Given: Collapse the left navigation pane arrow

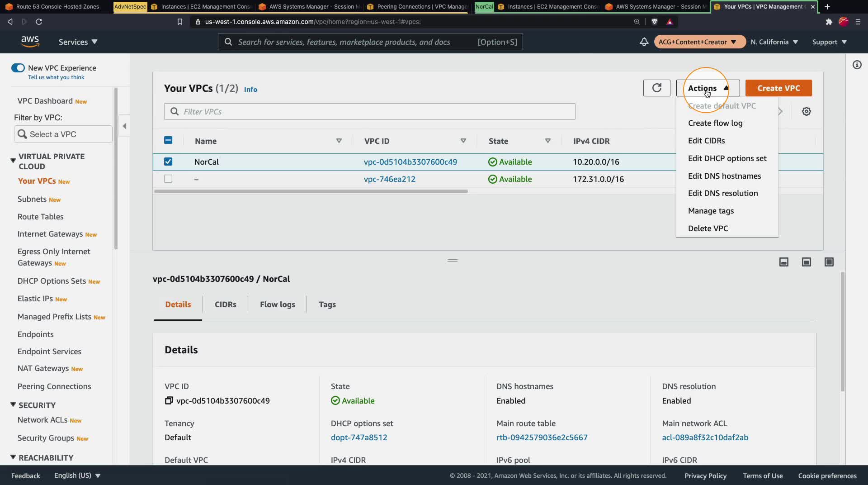Looking at the screenshot, I should (x=124, y=126).
